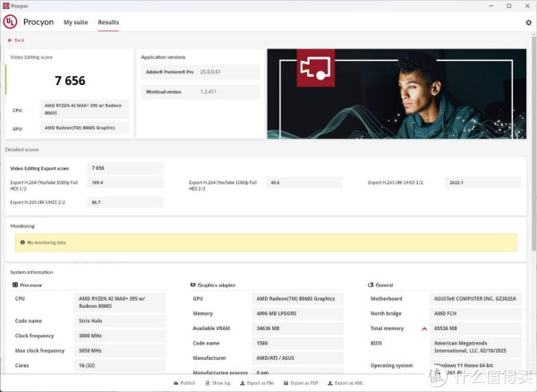
Task: Maximize the Procyon window
Action: [507, 5]
